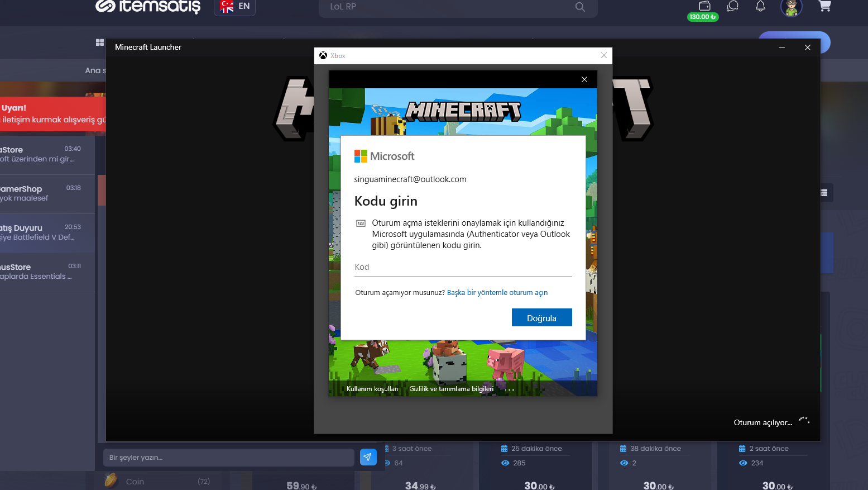Screen dimensions: 868x490
Task: Click the 285 views eye icon
Action: 505,463
